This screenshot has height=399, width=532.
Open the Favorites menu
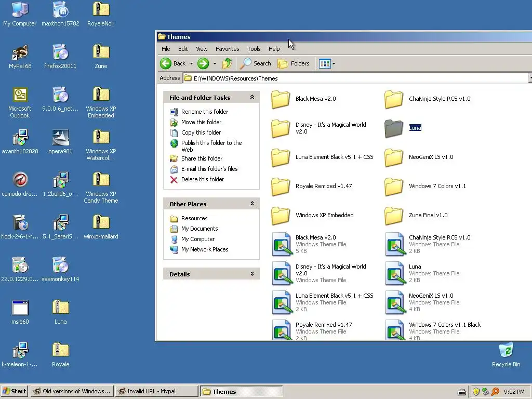pos(228,49)
